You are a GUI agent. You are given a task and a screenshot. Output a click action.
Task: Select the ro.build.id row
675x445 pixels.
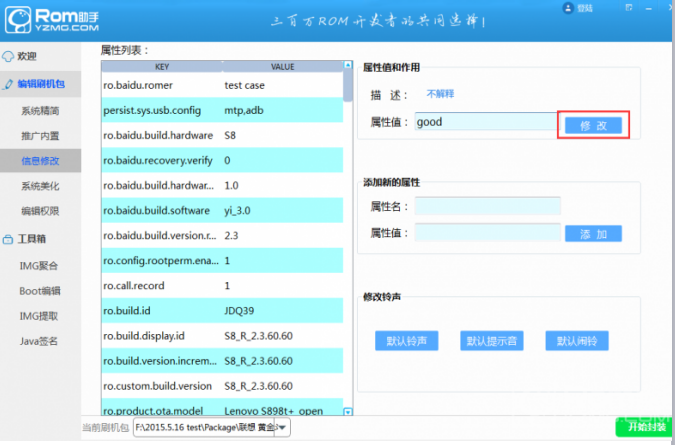pos(222,310)
